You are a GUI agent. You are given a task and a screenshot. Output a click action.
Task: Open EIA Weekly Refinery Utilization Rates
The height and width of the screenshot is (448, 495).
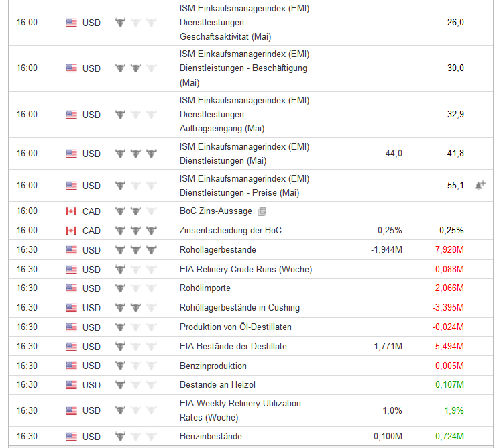click(240, 410)
